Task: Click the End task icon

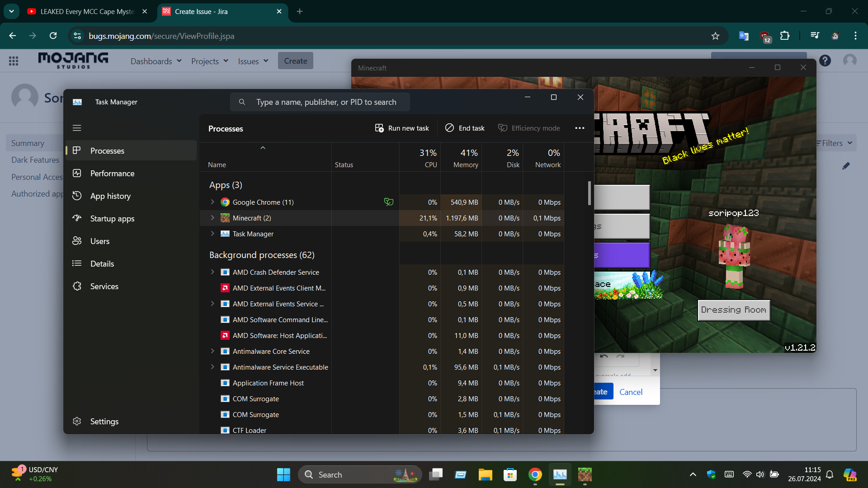Action: click(x=449, y=128)
